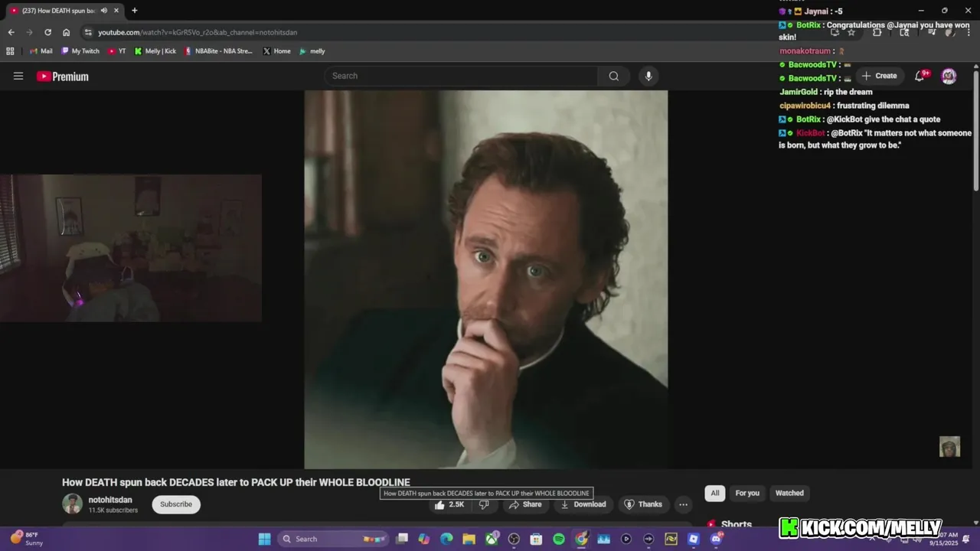980x551 pixels.
Task: Reload the page in Chrome
Action: tap(47, 32)
